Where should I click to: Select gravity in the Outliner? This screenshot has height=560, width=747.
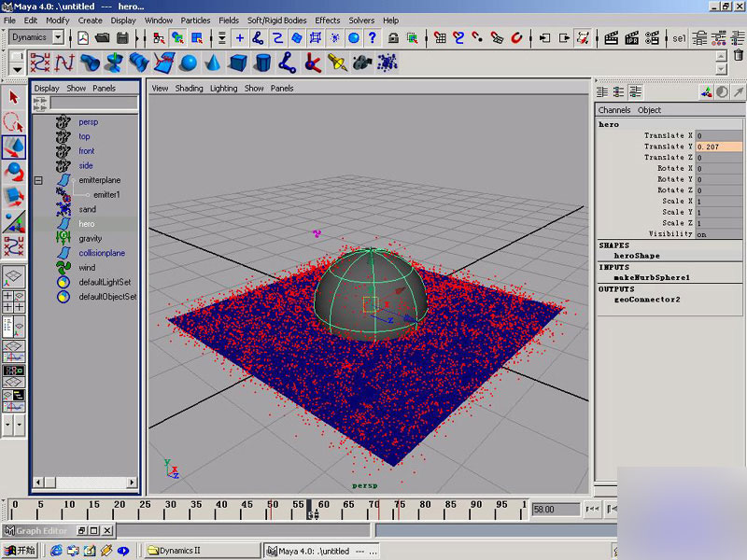90,238
